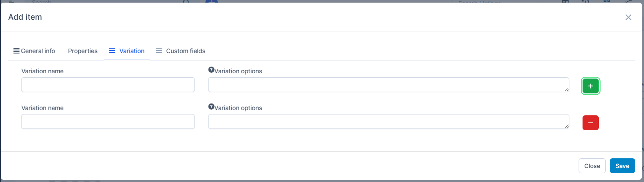The image size is (644, 182).
Task: Close the Add item dialog with X
Action: [628, 17]
